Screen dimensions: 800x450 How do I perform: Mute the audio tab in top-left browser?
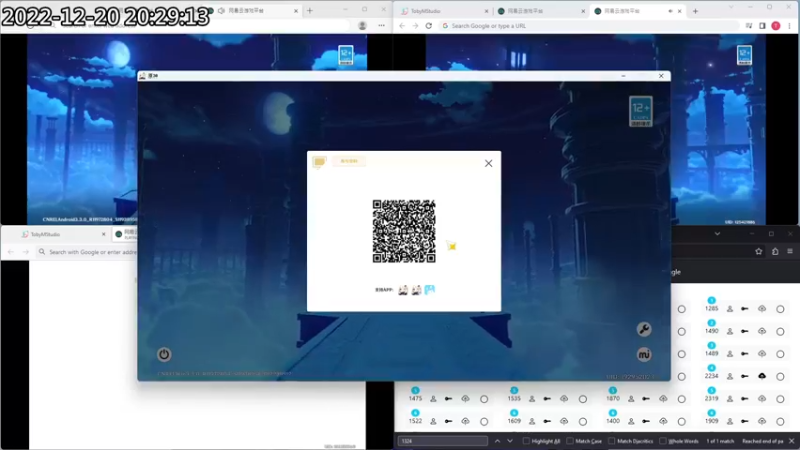coord(221,10)
